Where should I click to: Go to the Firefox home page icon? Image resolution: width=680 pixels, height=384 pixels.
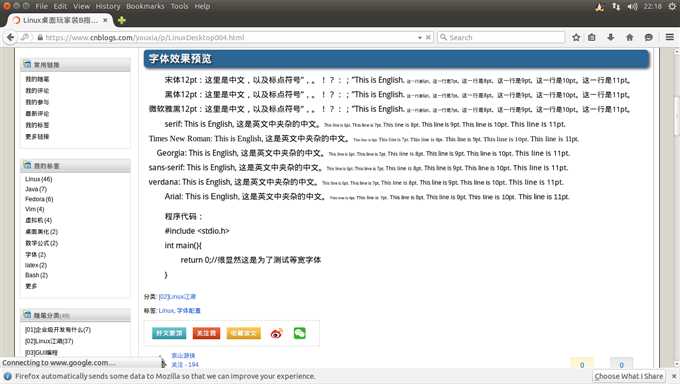[x=630, y=37]
